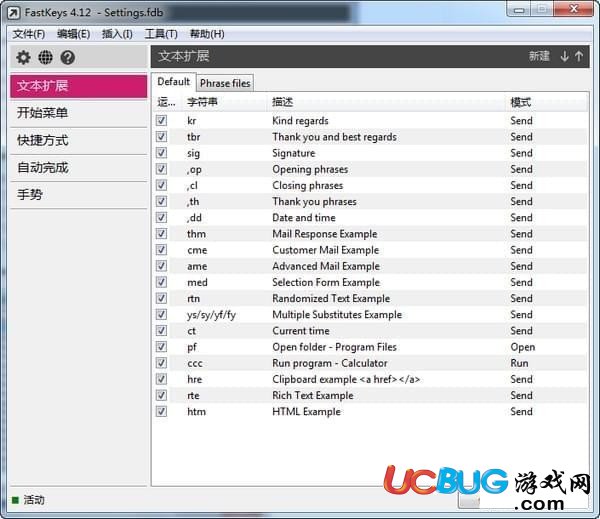Open the 插入(I) menu
The image size is (600, 519).
[x=117, y=34]
